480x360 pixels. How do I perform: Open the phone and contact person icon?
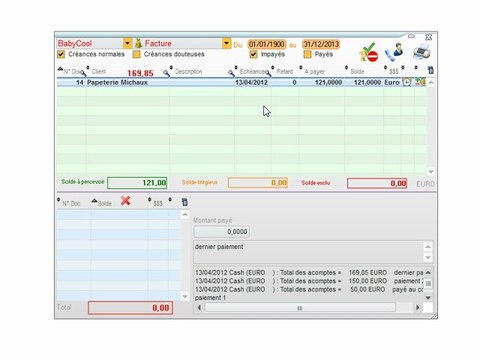click(x=394, y=52)
